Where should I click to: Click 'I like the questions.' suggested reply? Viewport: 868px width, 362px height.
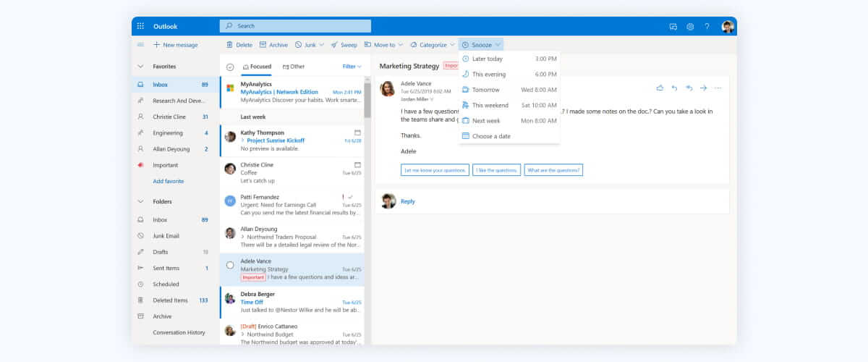point(497,170)
